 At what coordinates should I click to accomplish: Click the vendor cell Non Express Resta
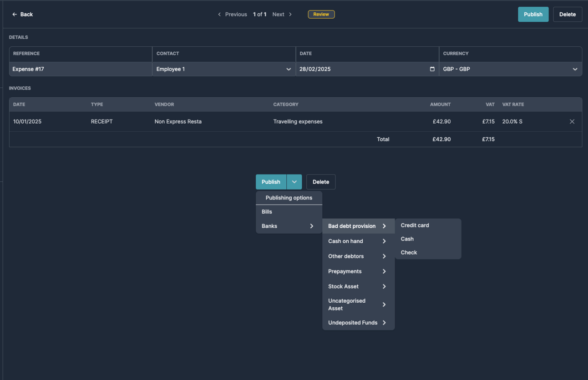(178, 122)
